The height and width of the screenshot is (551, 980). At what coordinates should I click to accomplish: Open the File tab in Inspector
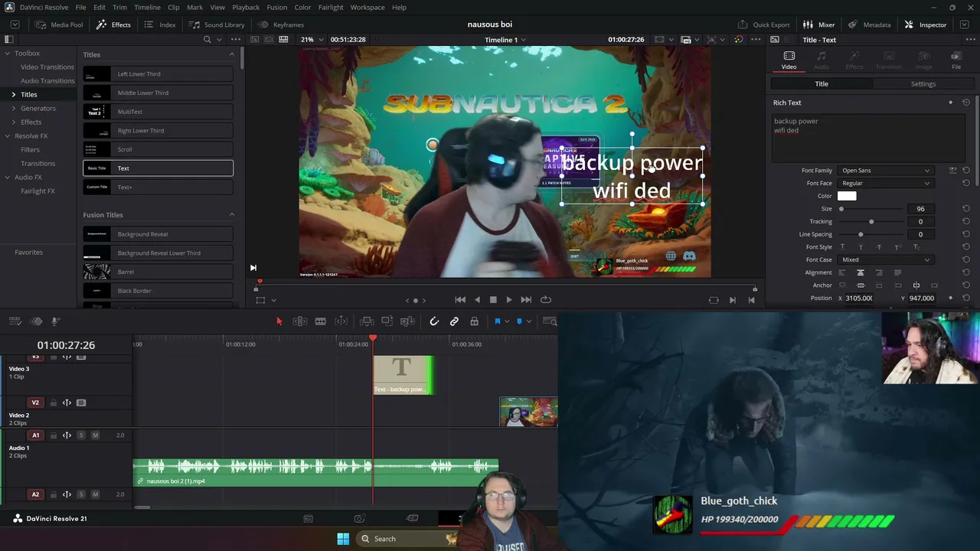coord(956,60)
